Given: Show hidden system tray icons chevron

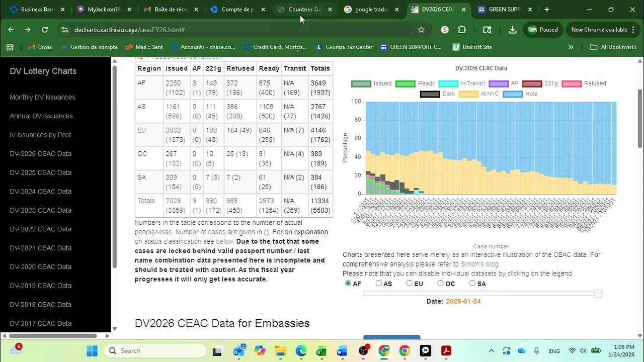Looking at the screenshot, I should point(491,351).
